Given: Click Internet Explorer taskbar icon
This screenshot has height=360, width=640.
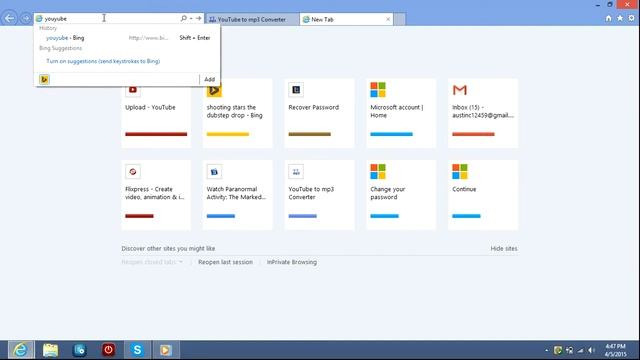Looking at the screenshot, I should 21,350.
